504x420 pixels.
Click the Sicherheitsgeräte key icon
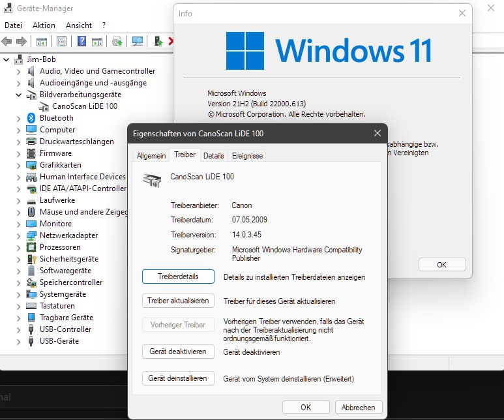click(x=31, y=259)
